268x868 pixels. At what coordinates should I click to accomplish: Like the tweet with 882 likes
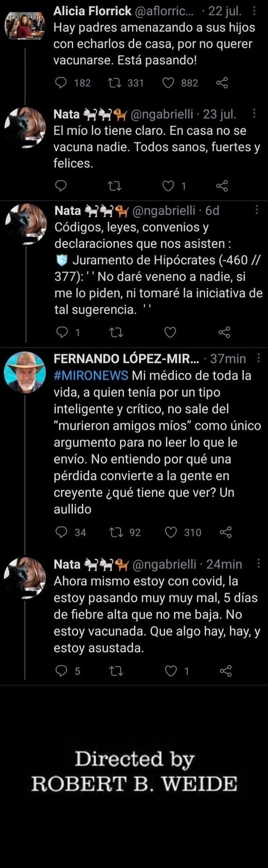169,83
